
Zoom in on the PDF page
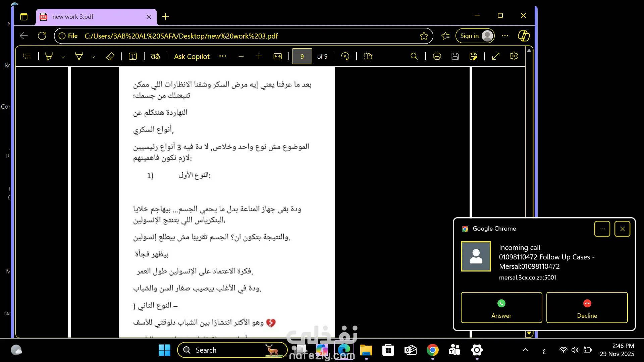coord(259,56)
